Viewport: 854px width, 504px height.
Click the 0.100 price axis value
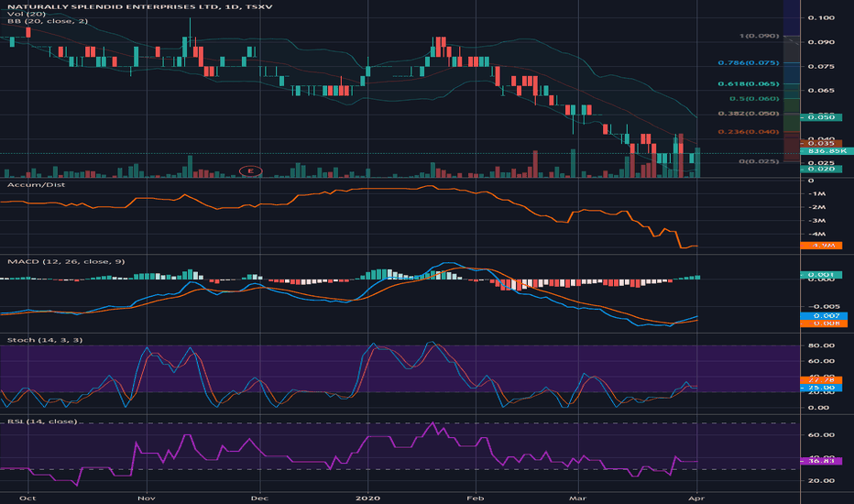click(821, 18)
